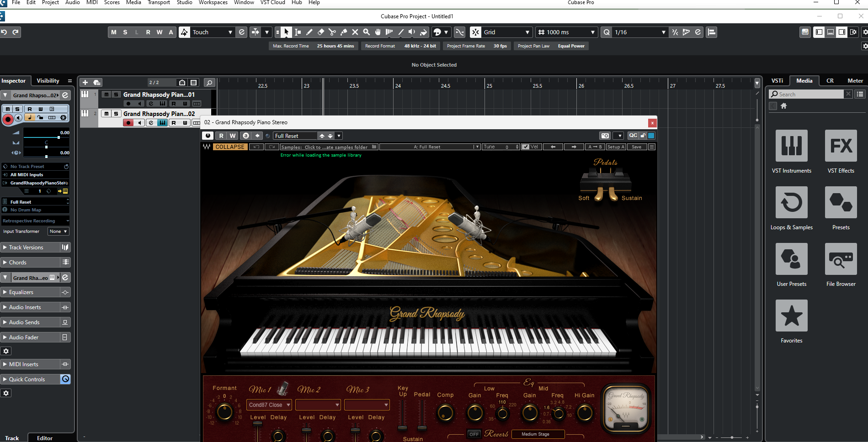868x442 pixels.
Task: Toggle record enable on track 02
Action: tap(128, 123)
